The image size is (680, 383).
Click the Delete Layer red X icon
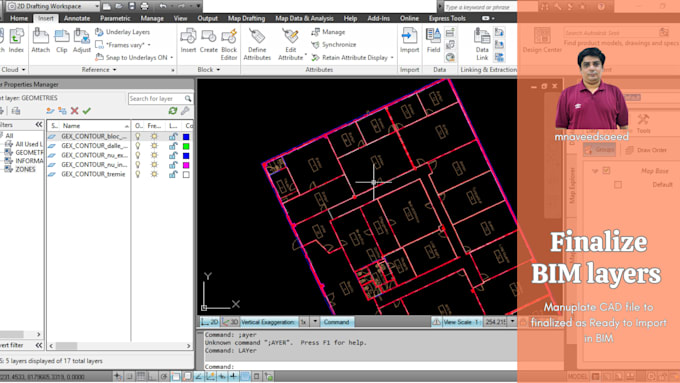pos(75,111)
